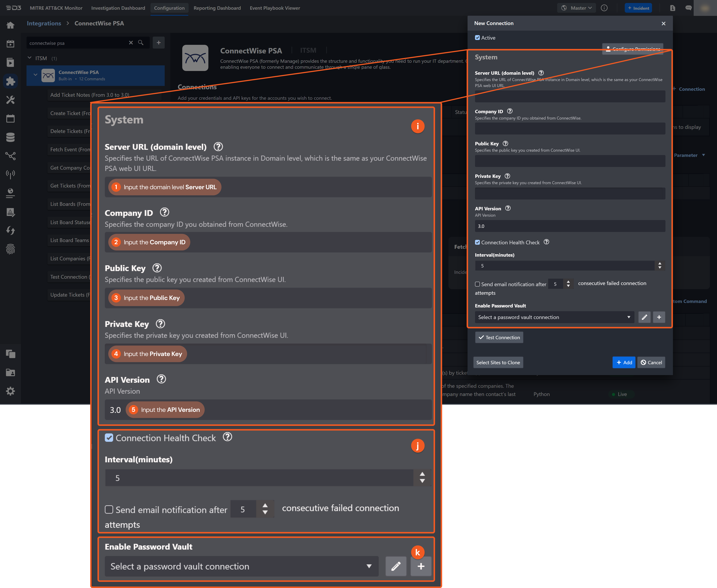Click edit pencil next to password vault

tap(644, 317)
